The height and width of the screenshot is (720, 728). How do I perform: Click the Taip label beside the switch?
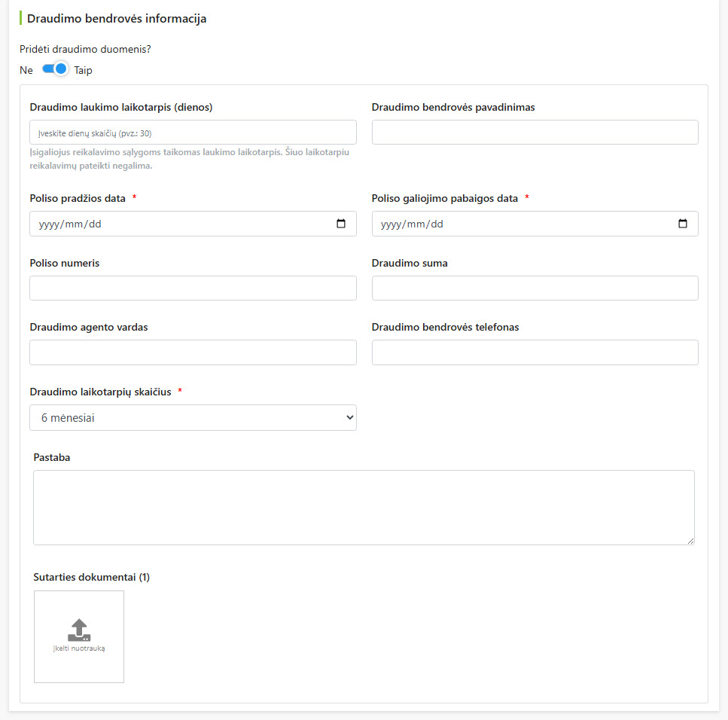pyautogui.click(x=83, y=70)
